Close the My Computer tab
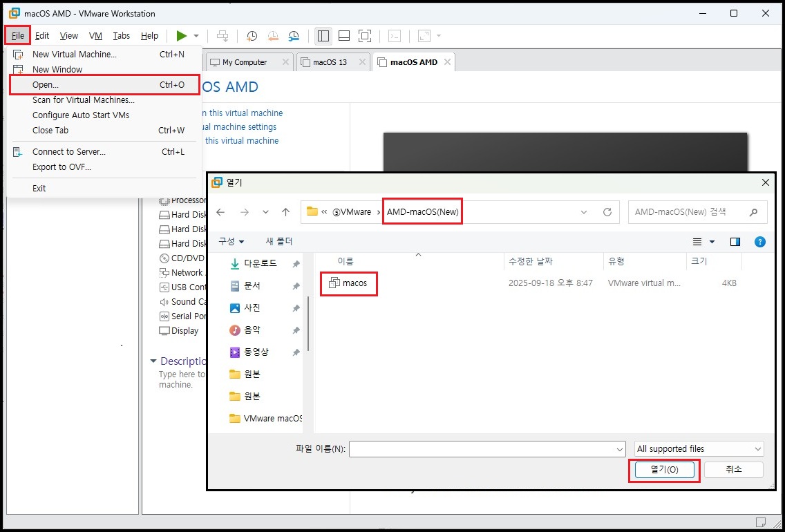 coord(285,62)
